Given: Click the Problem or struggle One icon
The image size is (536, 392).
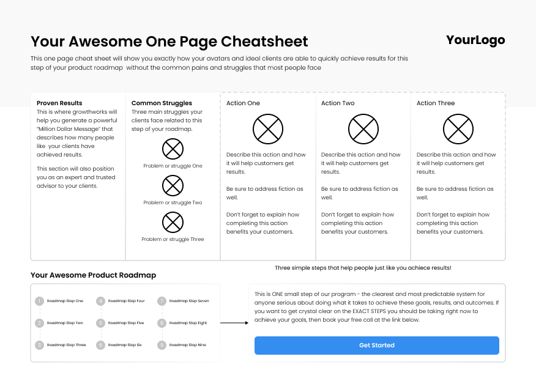Looking at the screenshot, I should 173,149.
